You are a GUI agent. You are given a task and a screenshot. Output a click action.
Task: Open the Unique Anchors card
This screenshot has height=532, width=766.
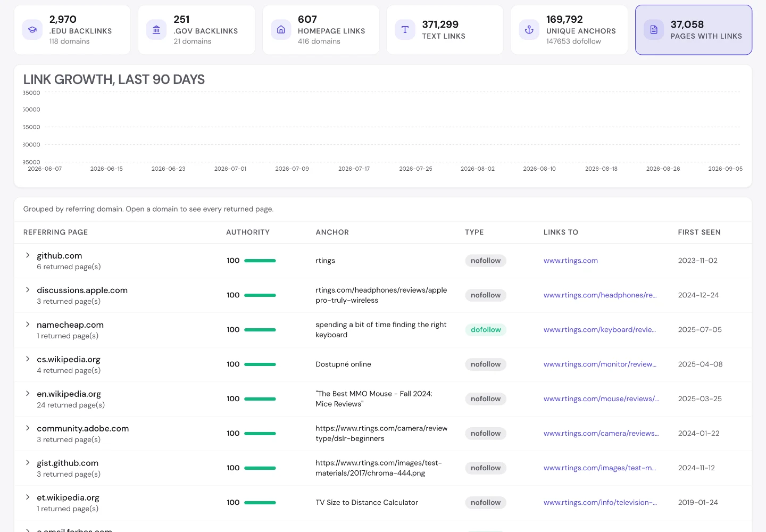[x=569, y=30]
